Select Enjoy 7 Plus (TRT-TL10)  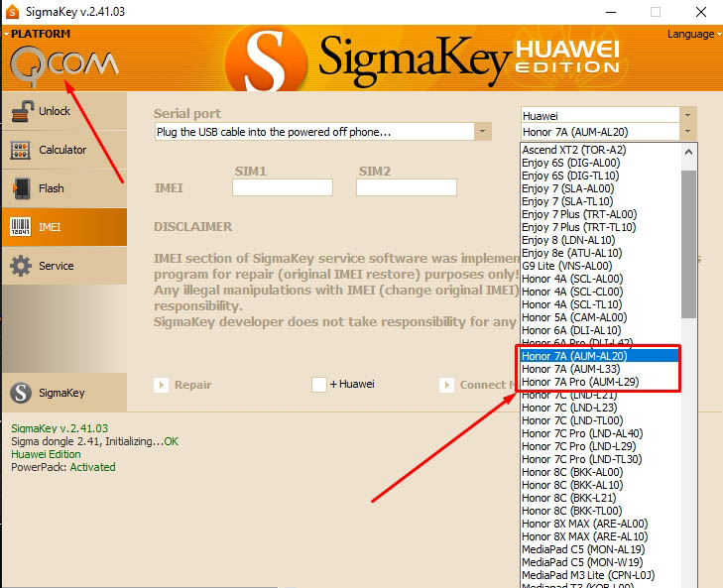(600, 227)
